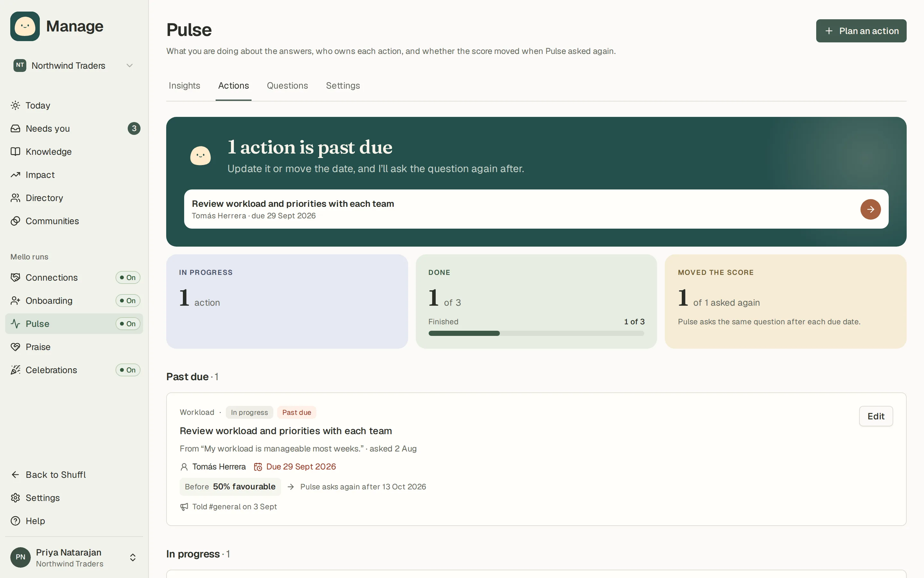Screen dimensions: 924x578
Task: Toggle the Connections On status pill
Action: [x=128, y=277]
